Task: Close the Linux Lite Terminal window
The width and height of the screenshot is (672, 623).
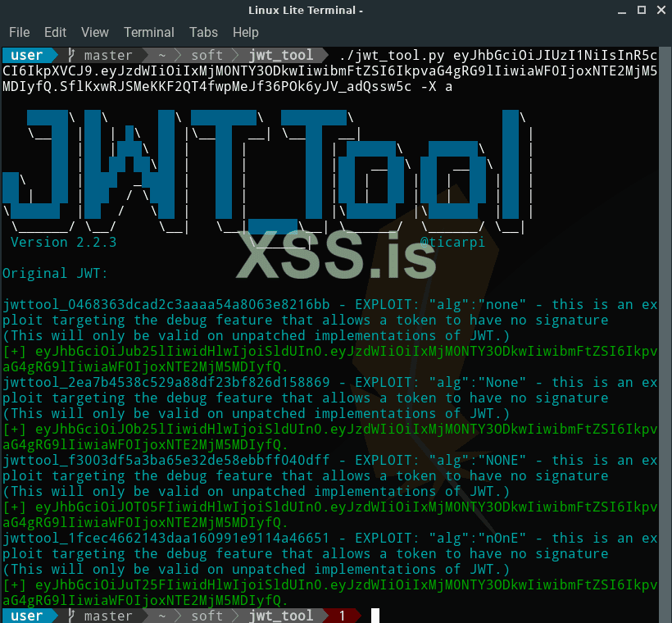Action: tap(661, 10)
